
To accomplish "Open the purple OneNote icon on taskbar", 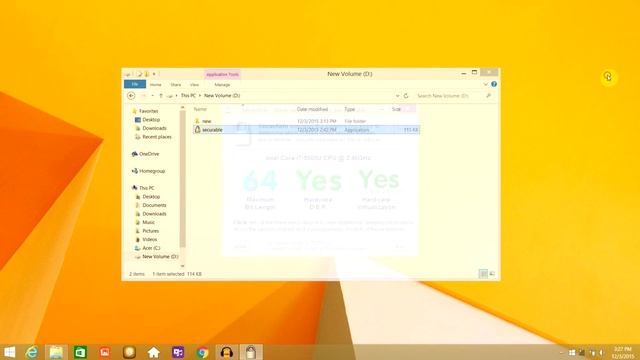I will (178, 352).
